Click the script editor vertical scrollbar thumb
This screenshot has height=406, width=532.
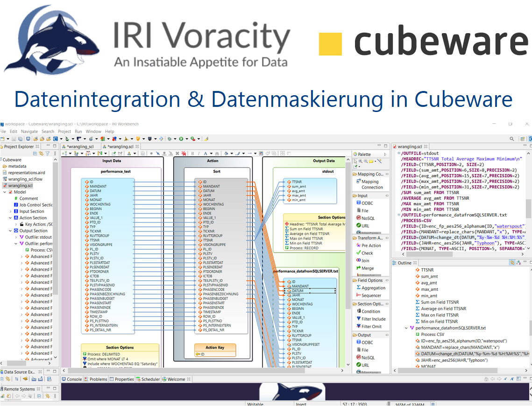tap(529, 209)
